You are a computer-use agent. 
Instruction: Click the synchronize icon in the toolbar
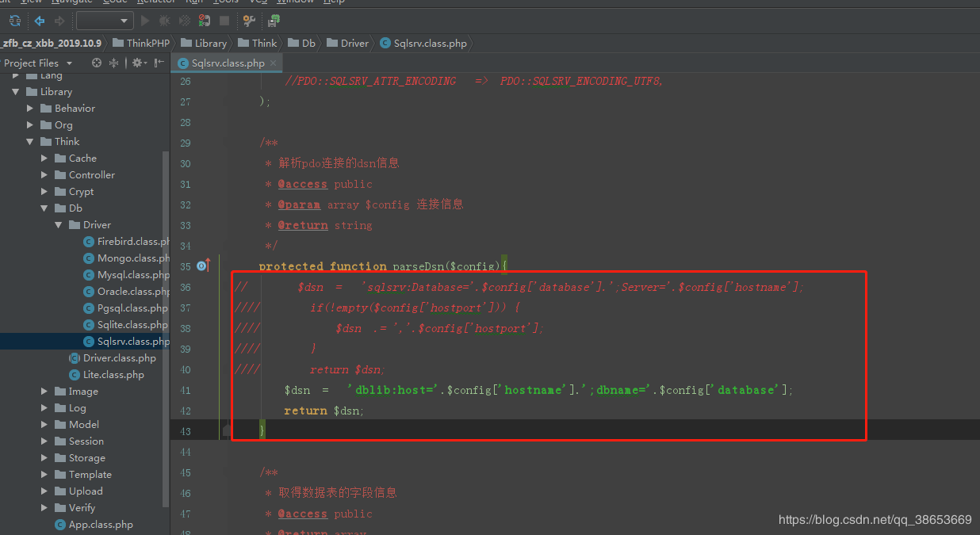click(14, 21)
